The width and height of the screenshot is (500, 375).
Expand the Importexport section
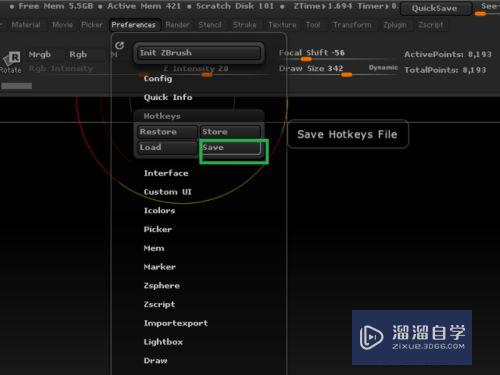pos(176,323)
